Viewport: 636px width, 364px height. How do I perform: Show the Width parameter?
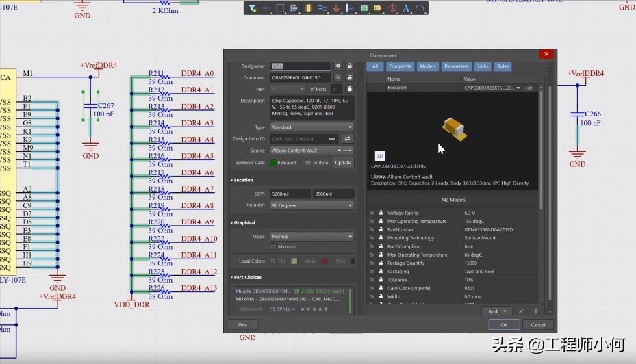tap(372, 296)
